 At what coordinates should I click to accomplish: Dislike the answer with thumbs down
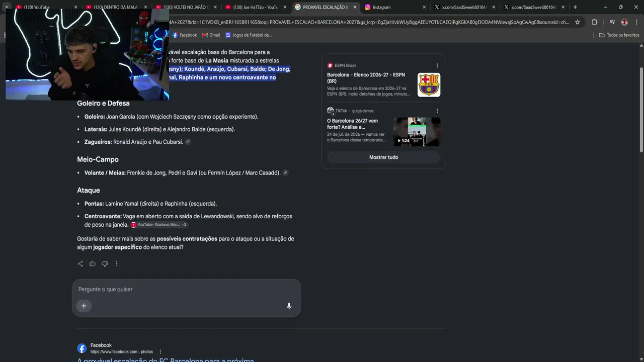105,263
